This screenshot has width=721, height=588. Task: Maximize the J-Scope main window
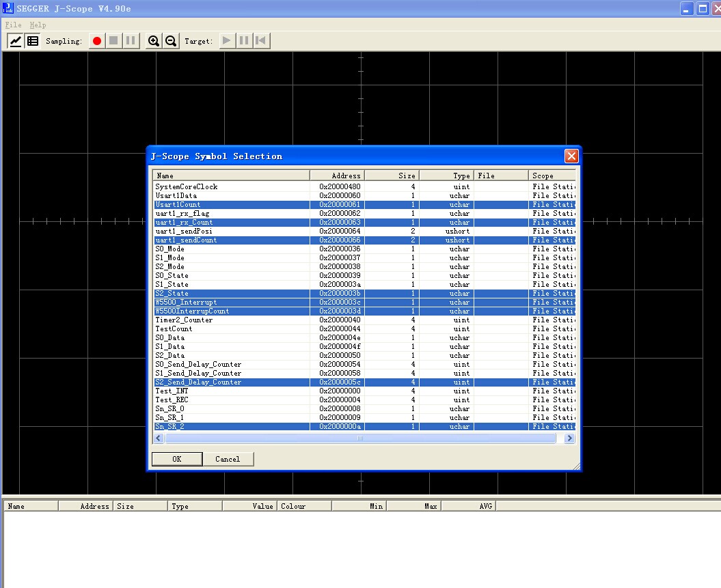click(x=703, y=9)
